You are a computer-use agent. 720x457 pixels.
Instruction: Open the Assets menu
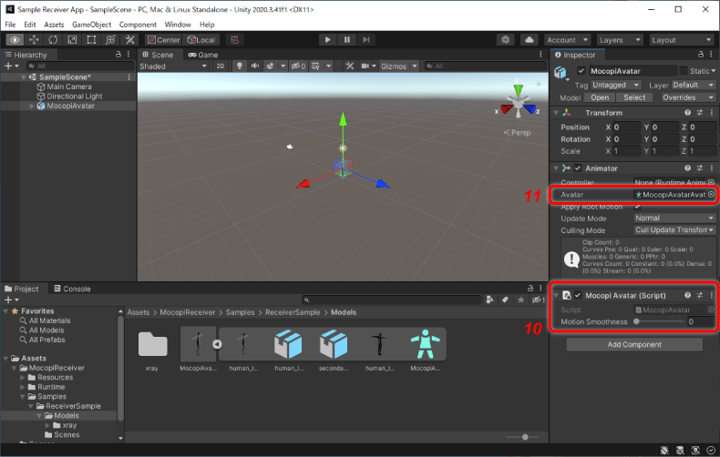pos(54,24)
